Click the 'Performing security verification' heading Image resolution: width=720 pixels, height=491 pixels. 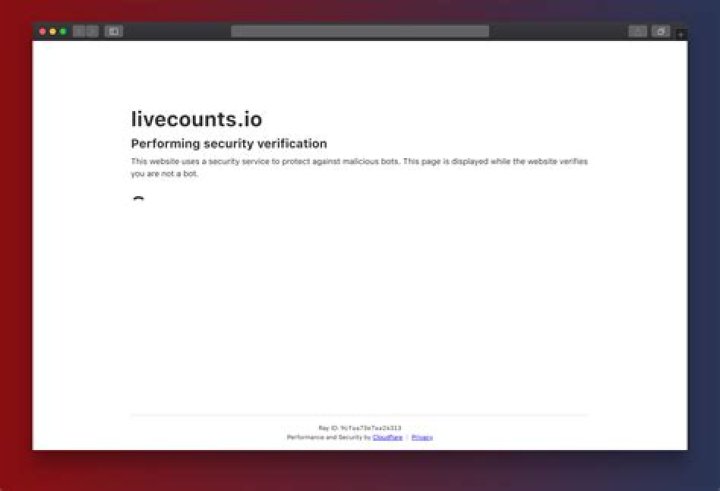(x=229, y=144)
